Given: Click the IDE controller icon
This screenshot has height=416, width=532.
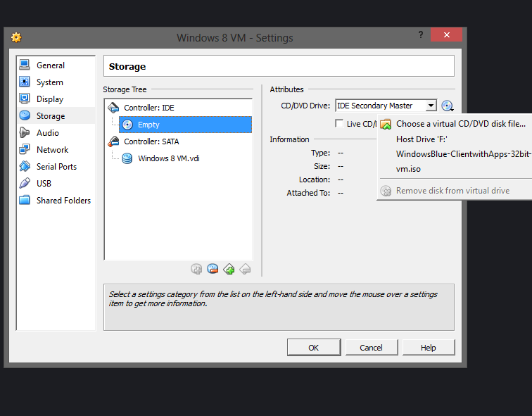Looking at the screenshot, I should pos(113,108).
